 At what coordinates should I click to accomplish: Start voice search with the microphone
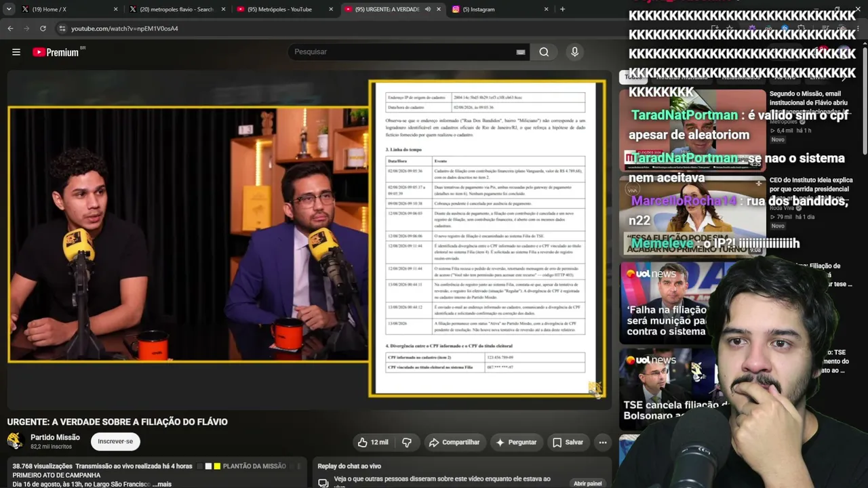574,52
